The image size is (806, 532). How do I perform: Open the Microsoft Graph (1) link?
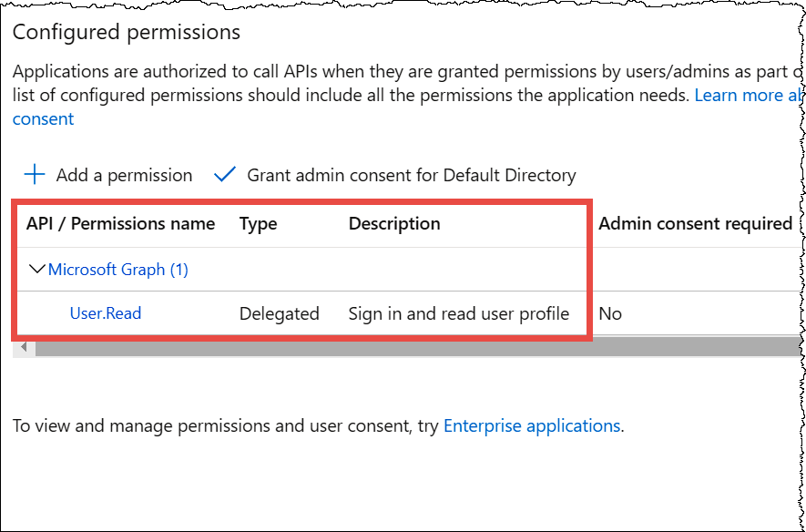tap(117, 270)
